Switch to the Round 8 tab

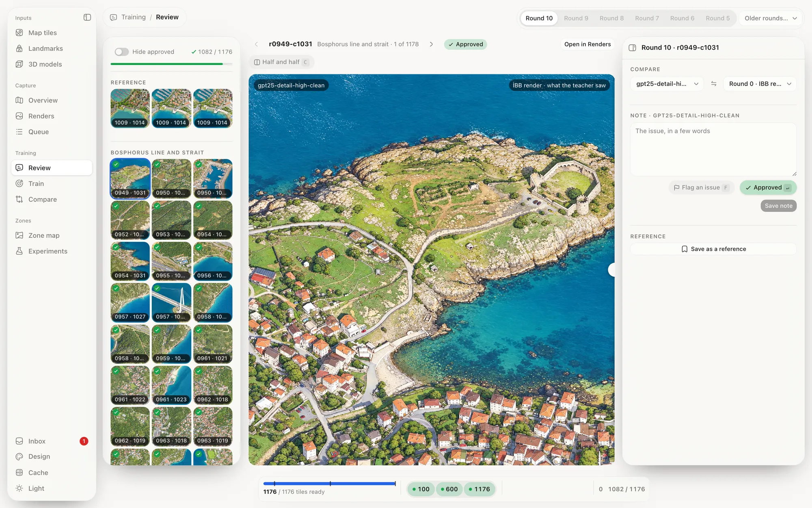[x=611, y=18]
